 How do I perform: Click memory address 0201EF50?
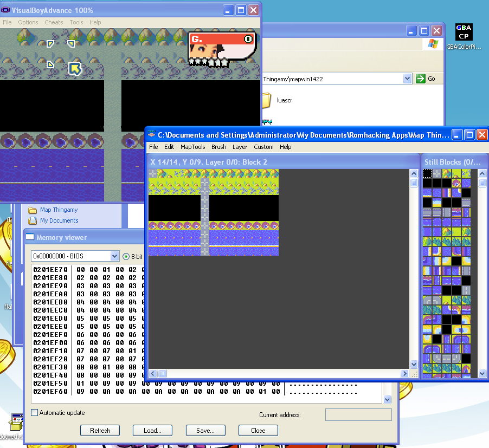(50, 383)
